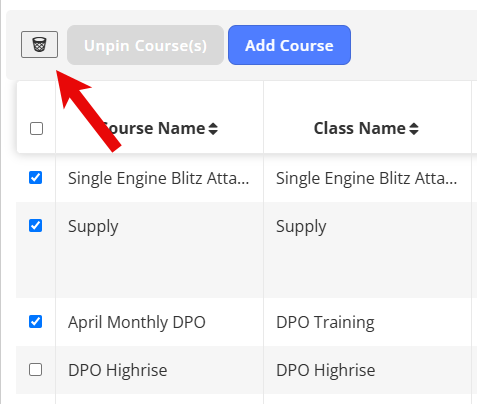Screen dimensions: 477x404
Task: Uncheck the April Monthly DPO checkbox
Action: coord(35,322)
